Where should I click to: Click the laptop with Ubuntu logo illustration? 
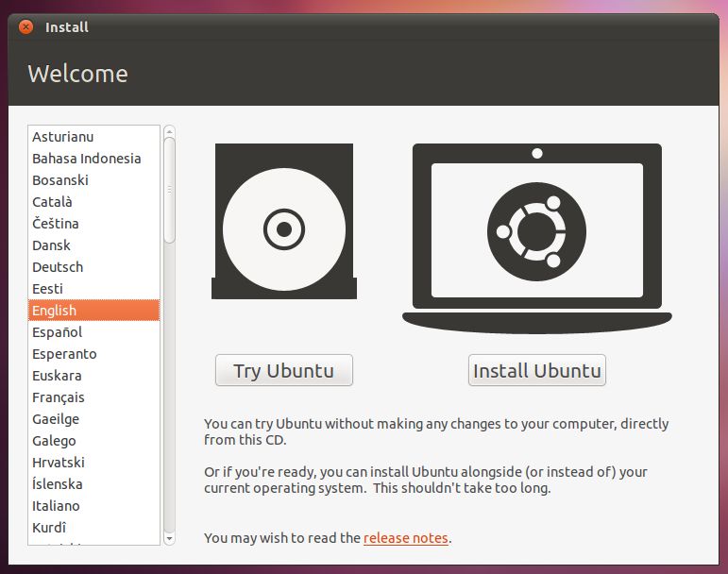pos(537,239)
